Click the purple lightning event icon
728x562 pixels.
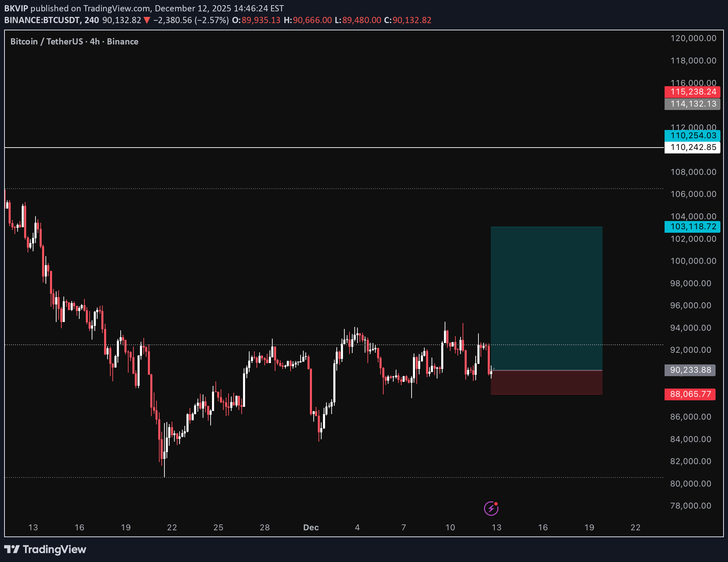click(491, 508)
